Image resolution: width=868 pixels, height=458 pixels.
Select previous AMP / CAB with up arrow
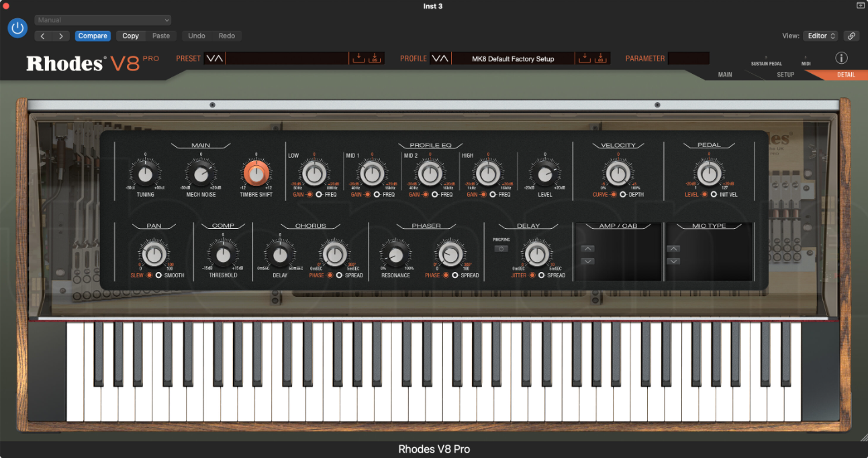click(587, 248)
